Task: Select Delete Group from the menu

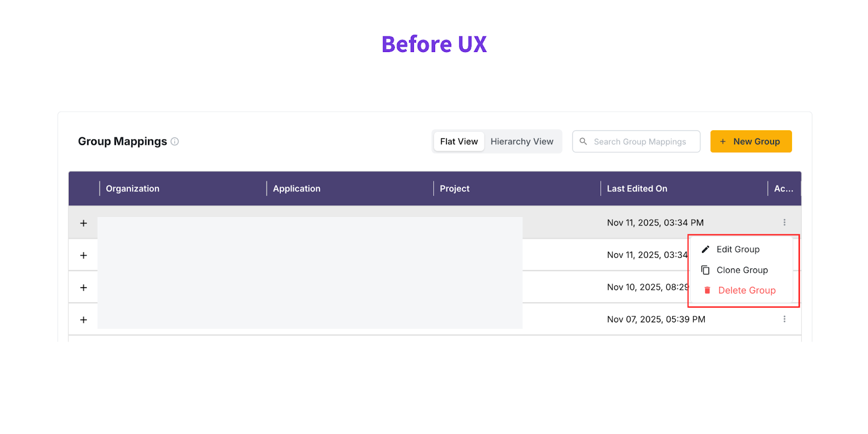Action: 746,291
